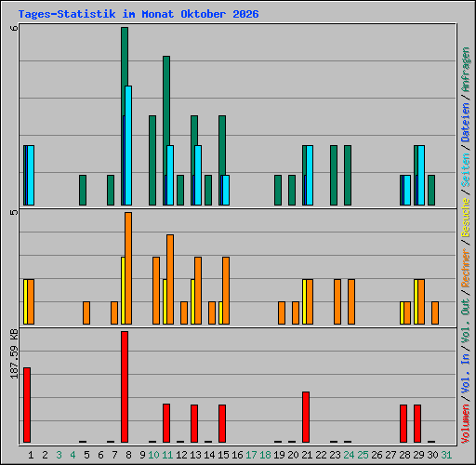The image size is (476, 465).
Task: Select day label 2 on the x-axis
Action: click(45, 455)
